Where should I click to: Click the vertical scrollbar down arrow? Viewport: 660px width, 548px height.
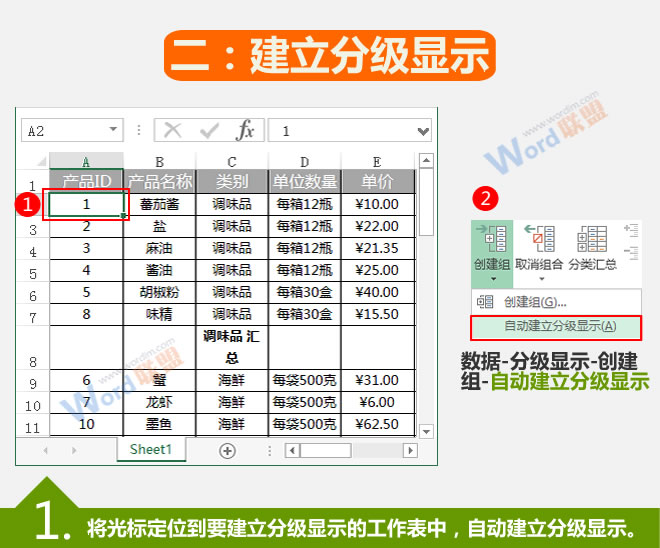click(x=426, y=431)
